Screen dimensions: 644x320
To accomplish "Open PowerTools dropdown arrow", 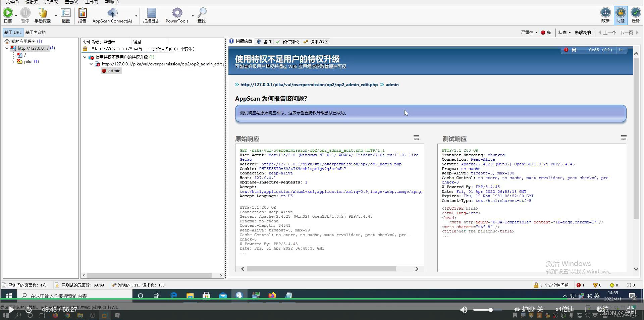I will pyautogui.click(x=193, y=16).
